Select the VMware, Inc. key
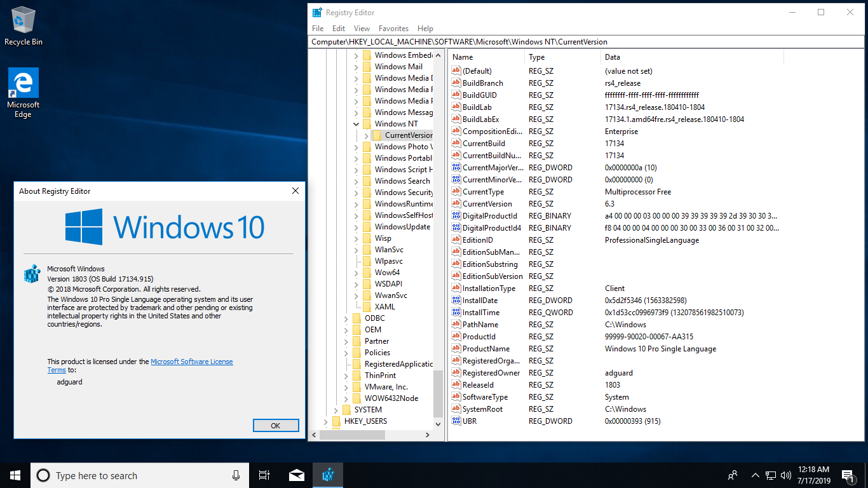The image size is (868, 488). [386, 387]
